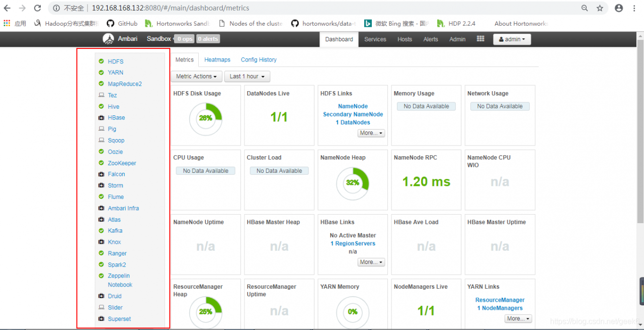
Task: Expand More dropdown in HDFS Links
Action: click(371, 133)
